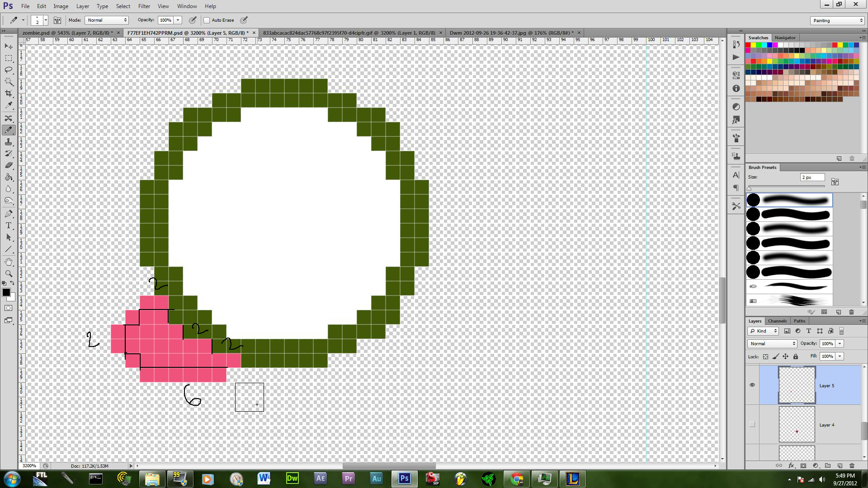This screenshot has height=488, width=868.
Task: Open the Painting workspace switcher
Action: (837, 20)
